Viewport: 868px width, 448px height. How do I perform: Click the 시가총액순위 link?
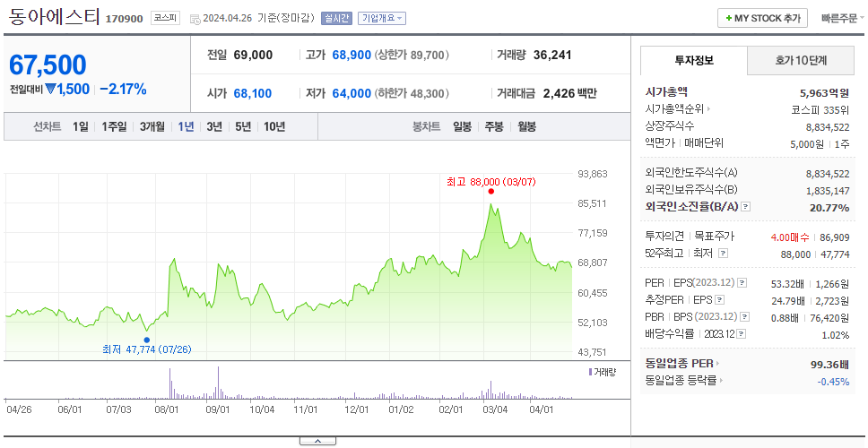(674, 109)
